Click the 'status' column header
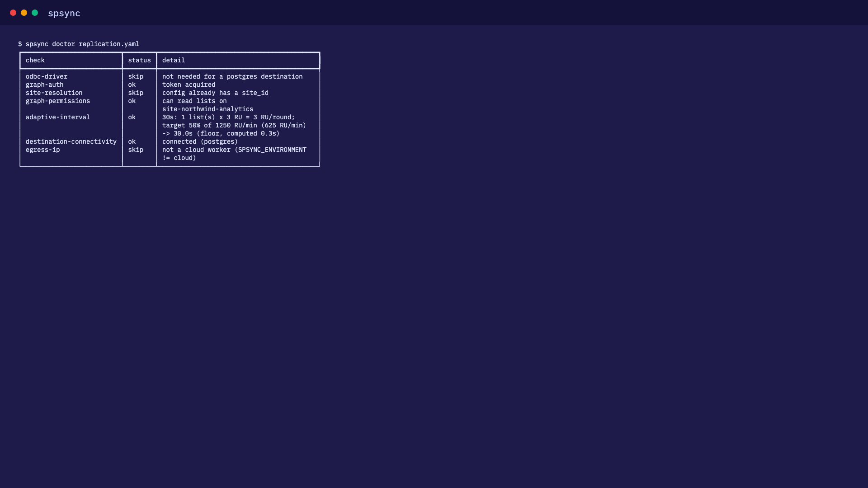Screen dimensions: 868x488 coord(139,60)
